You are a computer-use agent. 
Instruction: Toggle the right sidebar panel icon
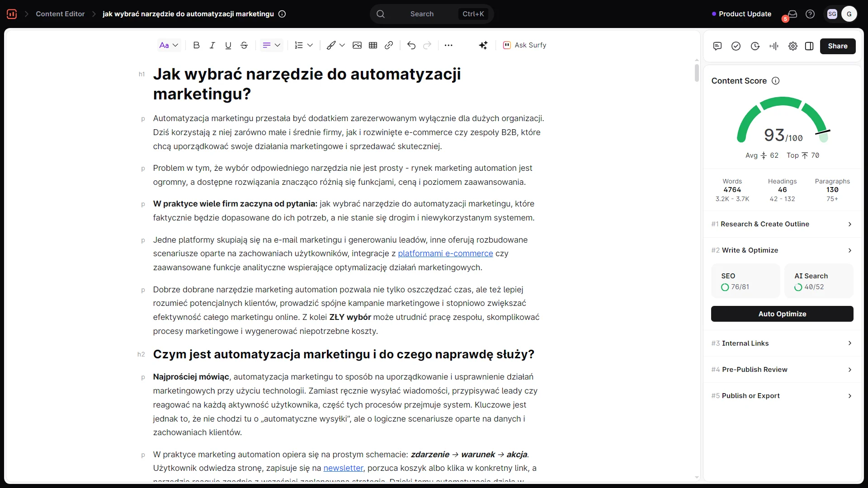pyautogui.click(x=809, y=46)
